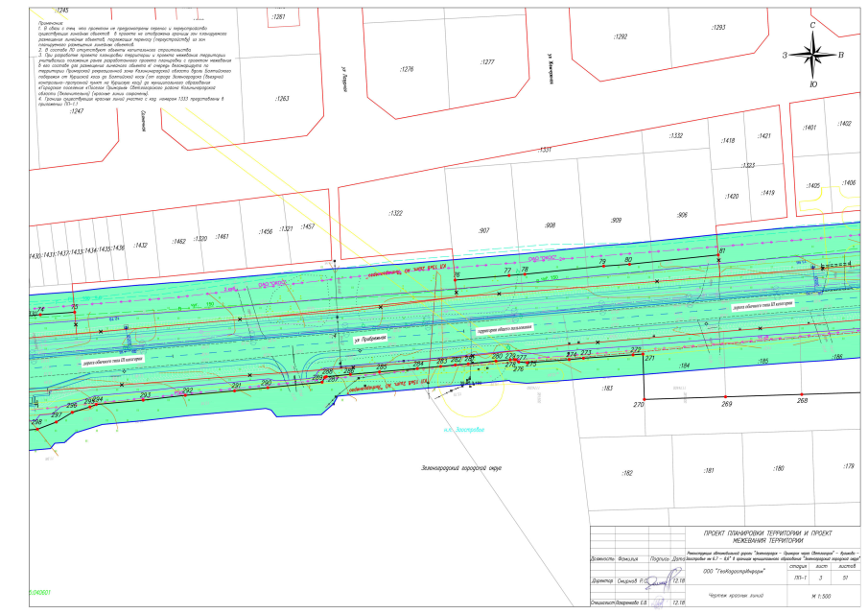Select parcel labeled :182
This screenshot has width=868, height=614.
pyautogui.click(x=628, y=473)
